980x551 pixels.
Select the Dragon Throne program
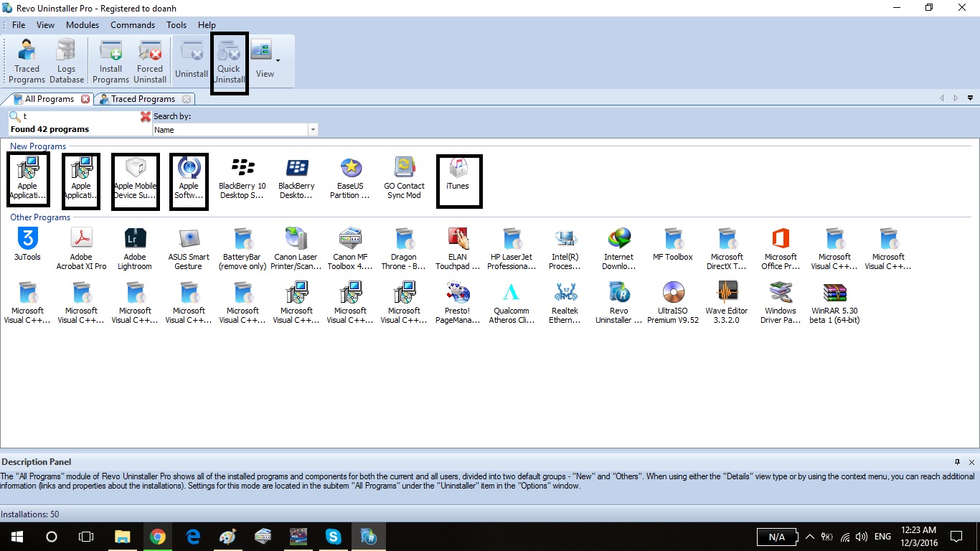coord(404,249)
